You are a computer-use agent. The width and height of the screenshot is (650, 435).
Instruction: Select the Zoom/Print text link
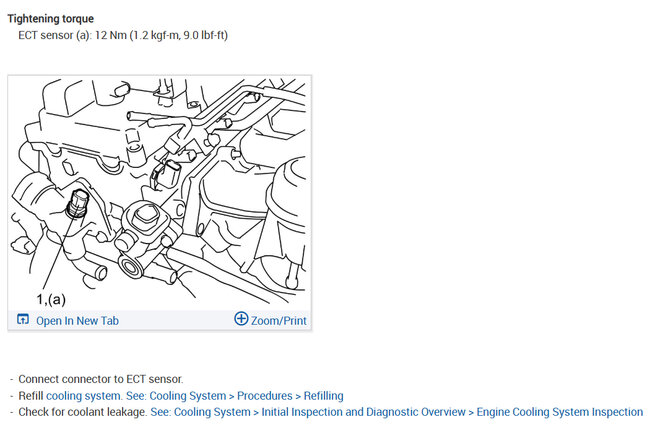point(279,321)
